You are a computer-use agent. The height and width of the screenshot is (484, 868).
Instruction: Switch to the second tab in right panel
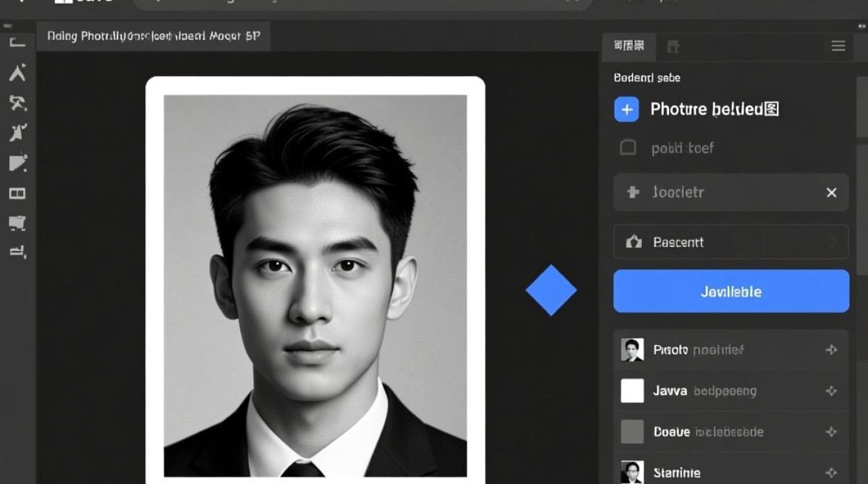tap(673, 46)
